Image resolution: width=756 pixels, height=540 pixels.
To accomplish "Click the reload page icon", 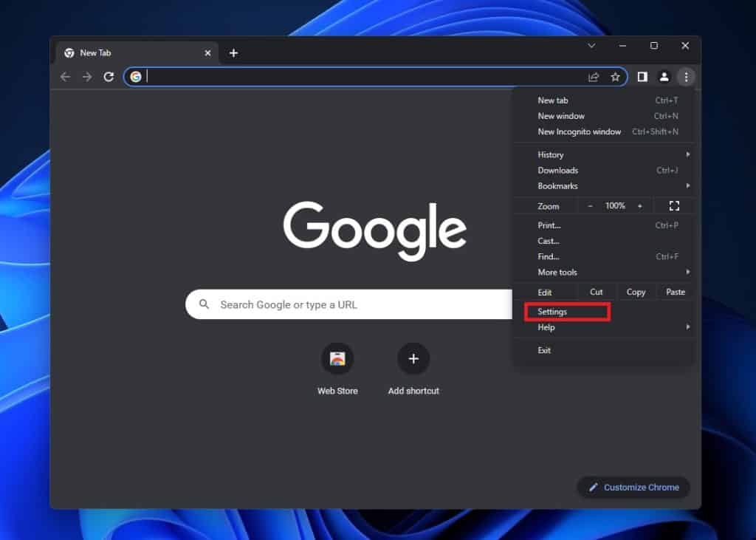I will (109, 77).
